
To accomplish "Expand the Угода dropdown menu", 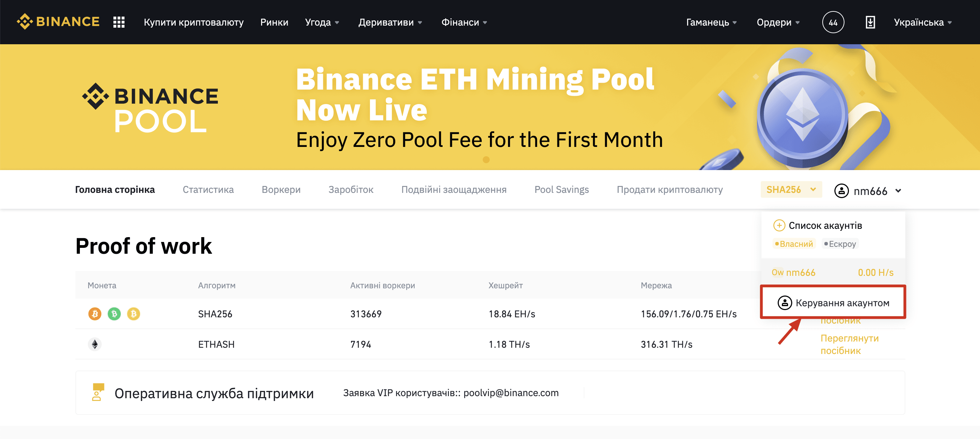I will [x=322, y=22].
